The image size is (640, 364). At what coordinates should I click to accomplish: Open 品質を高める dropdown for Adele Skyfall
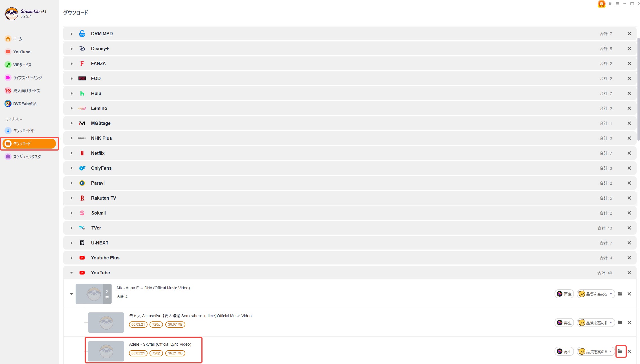click(x=596, y=351)
